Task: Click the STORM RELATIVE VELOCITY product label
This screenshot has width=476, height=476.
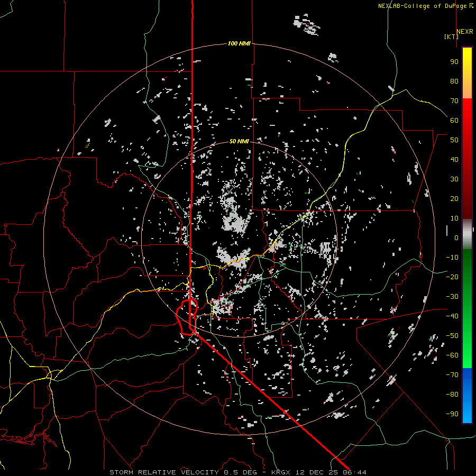Action: [164, 472]
